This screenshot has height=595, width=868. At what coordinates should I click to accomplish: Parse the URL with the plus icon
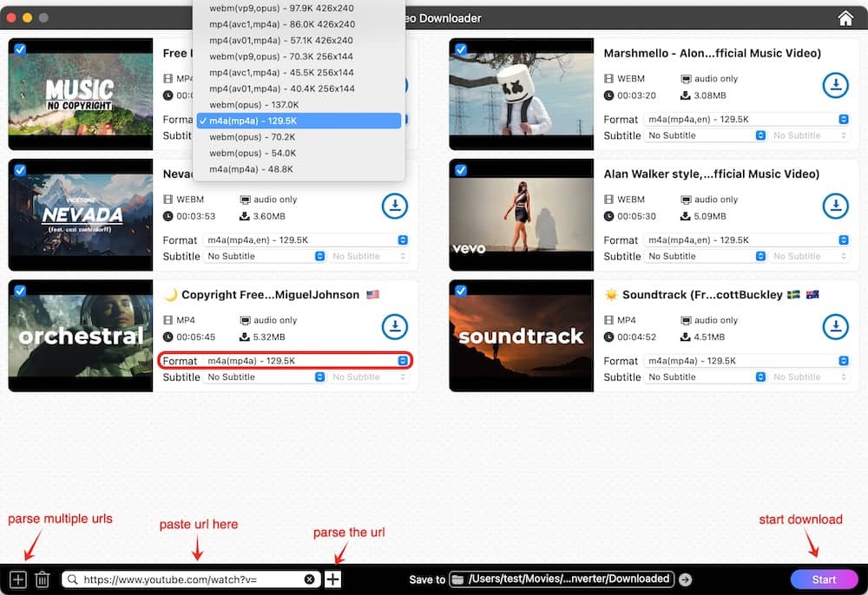[332, 579]
